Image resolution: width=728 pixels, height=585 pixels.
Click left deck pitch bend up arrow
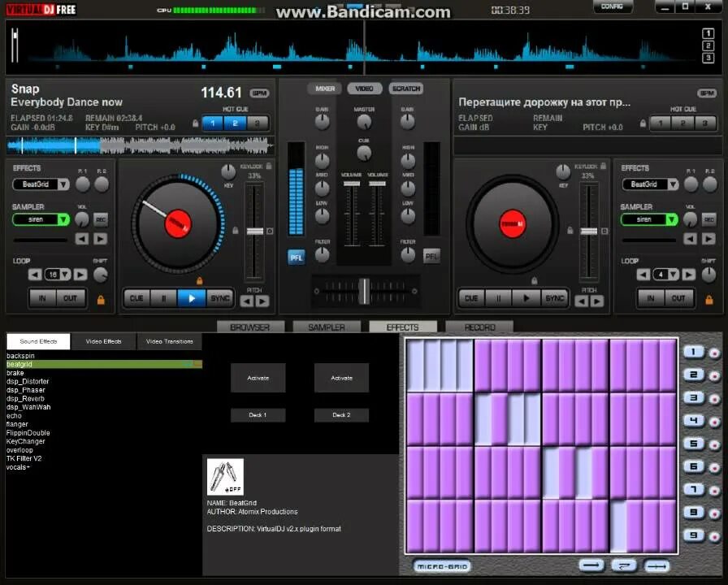[x=262, y=301]
